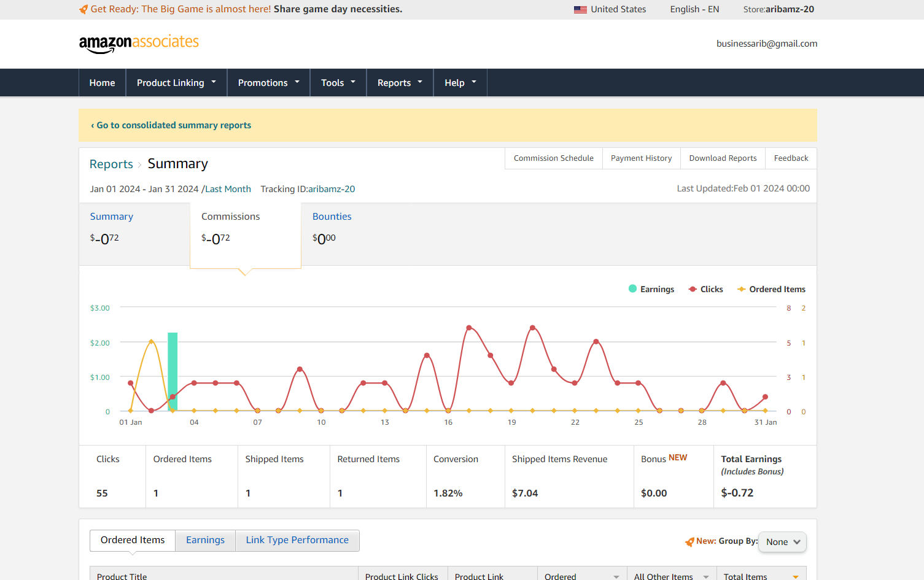Screen dimensions: 924x580
Task: Click the Clicks value 55
Action: point(102,493)
